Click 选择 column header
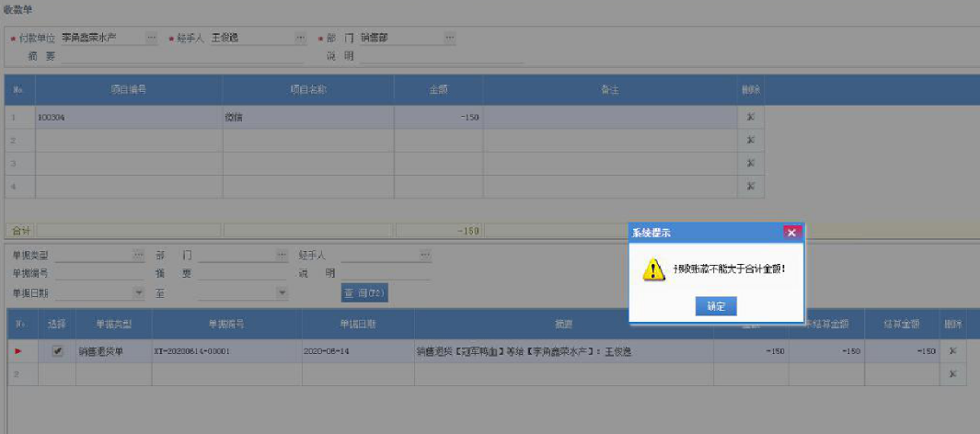 [x=57, y=324]
